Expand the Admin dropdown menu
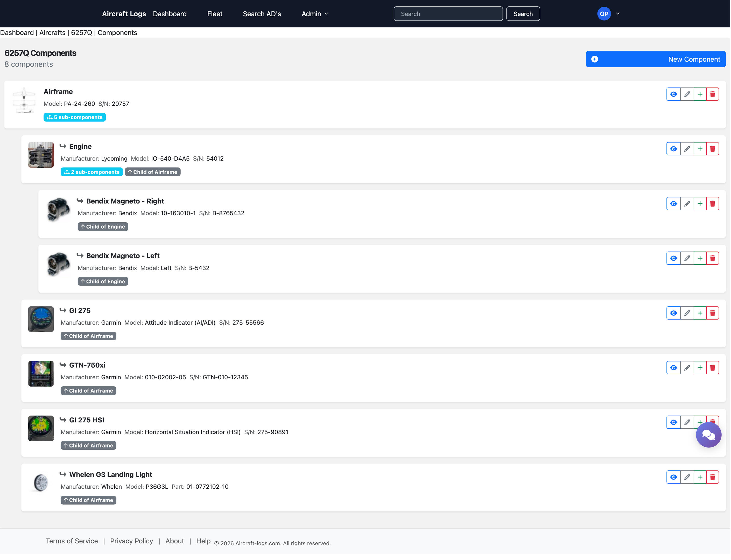 tap(314, 14)
